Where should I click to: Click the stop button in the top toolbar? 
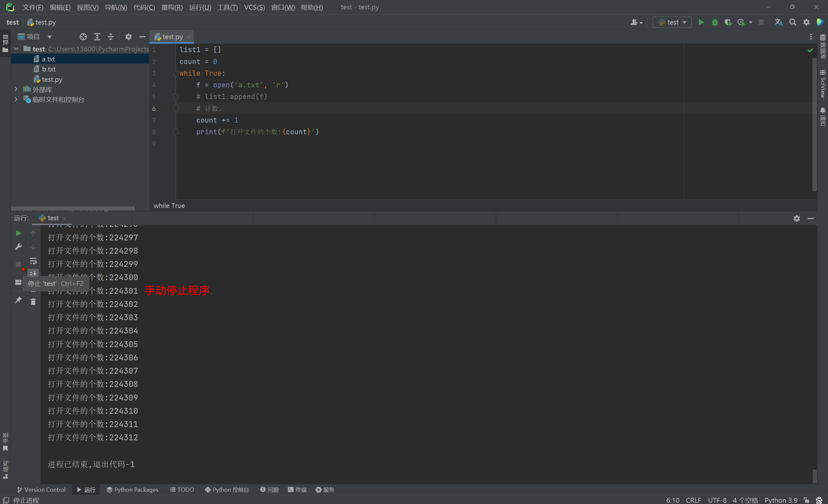pos(761,22)
